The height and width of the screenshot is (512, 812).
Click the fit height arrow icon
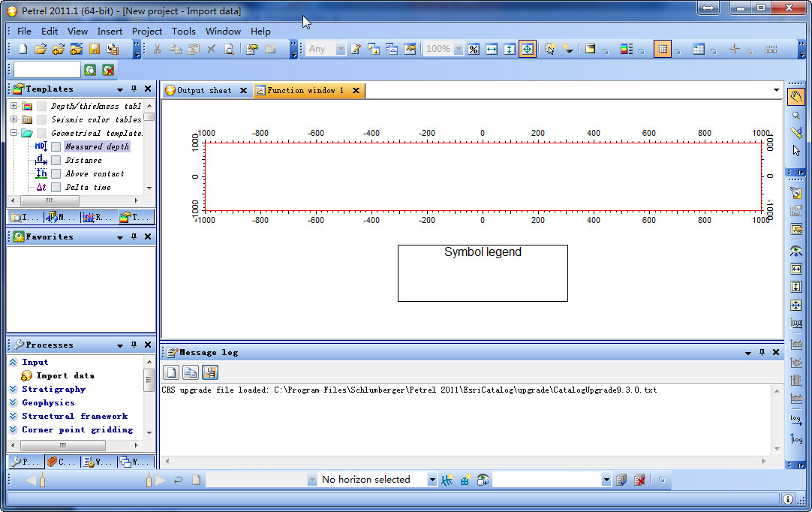[x=510, y=50]
